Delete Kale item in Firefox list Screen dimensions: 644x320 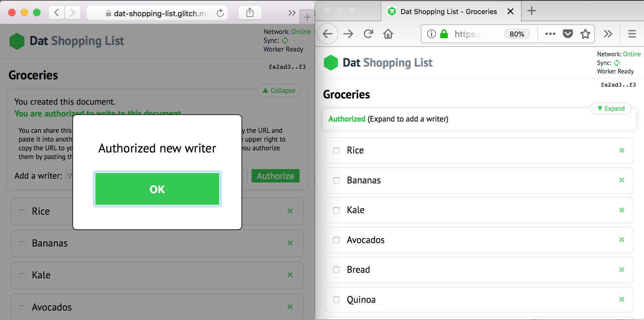tap(622, 210)
